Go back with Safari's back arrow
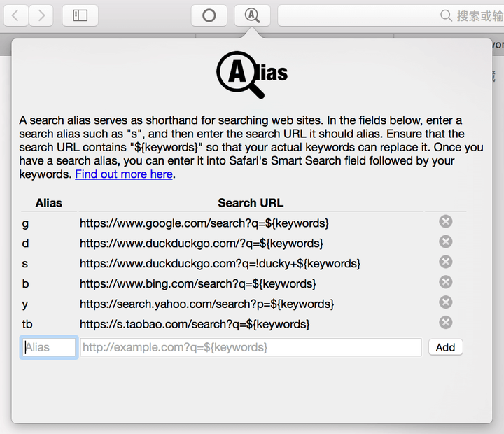504x434 pixels. tap(15, 15)
